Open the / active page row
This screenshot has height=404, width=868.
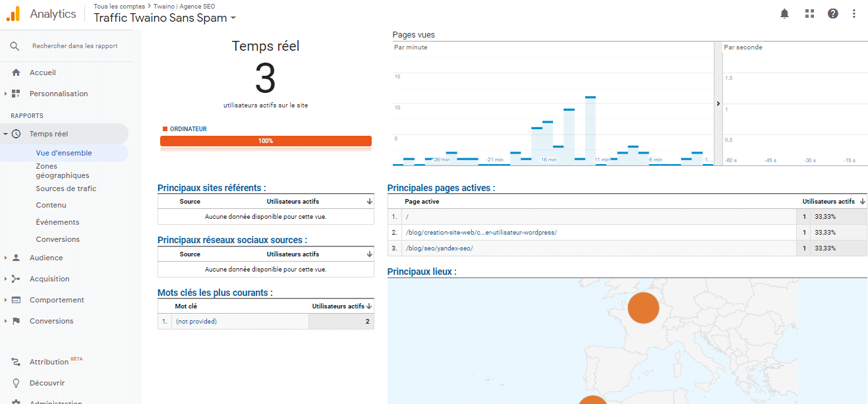pos(627,217)
